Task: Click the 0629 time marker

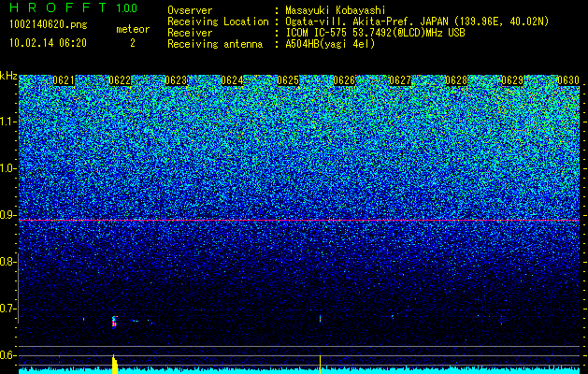Action: pyautogui.click(x=512, y=80)
